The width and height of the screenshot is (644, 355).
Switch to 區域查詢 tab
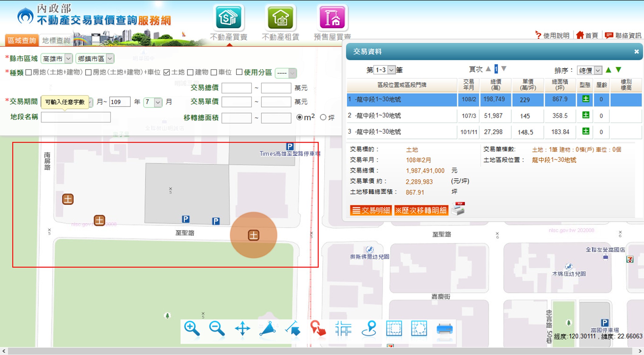(22, 40)
